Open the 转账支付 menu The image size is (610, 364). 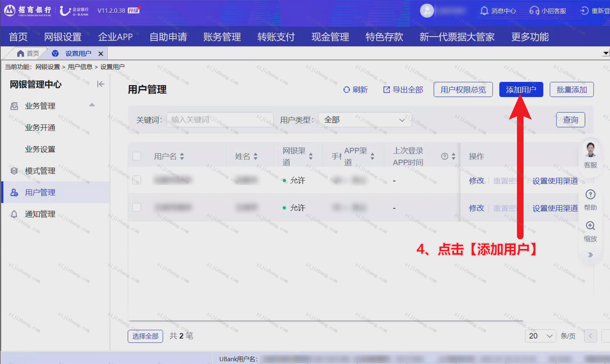click(x=276, y=37)
